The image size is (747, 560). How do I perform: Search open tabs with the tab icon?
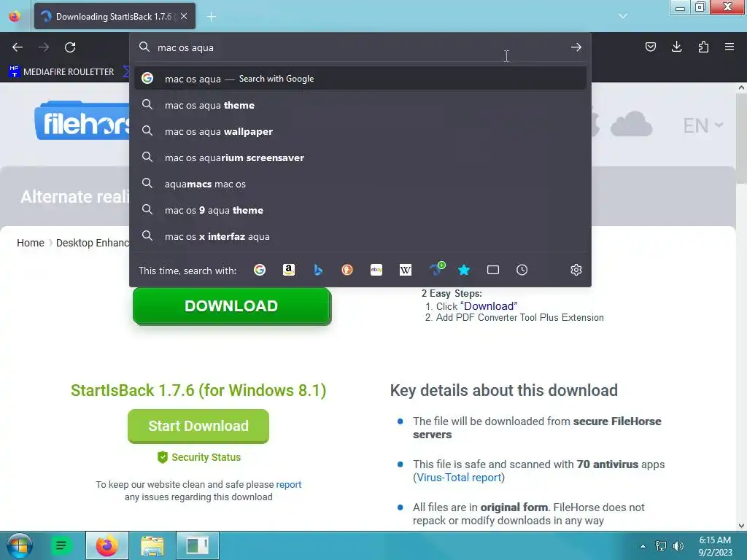(493, 270)
